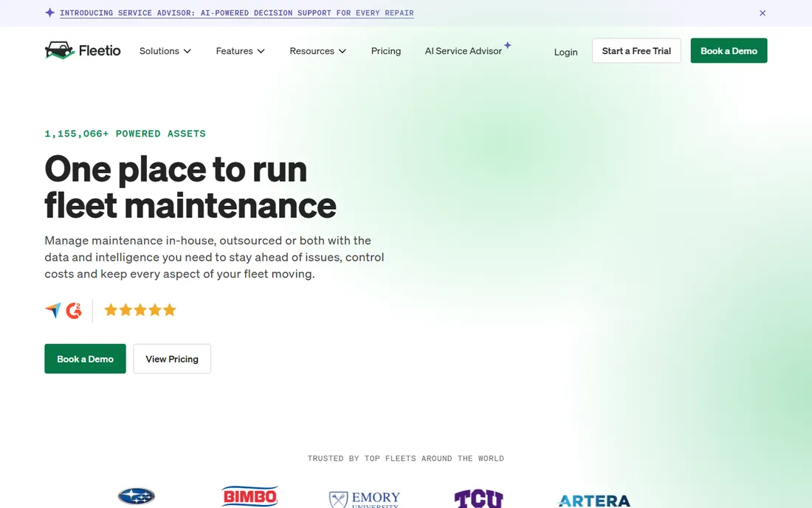The width and height of the screenshot is (812, 508).
Task: Click the sparkle beside AI Service Advisor
Action: [x=508, y=45]
